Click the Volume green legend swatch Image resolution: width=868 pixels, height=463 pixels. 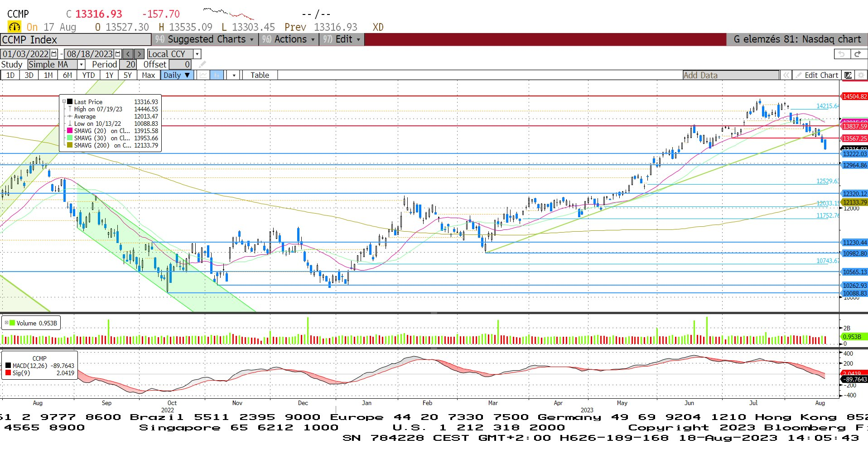coord(12,323)
